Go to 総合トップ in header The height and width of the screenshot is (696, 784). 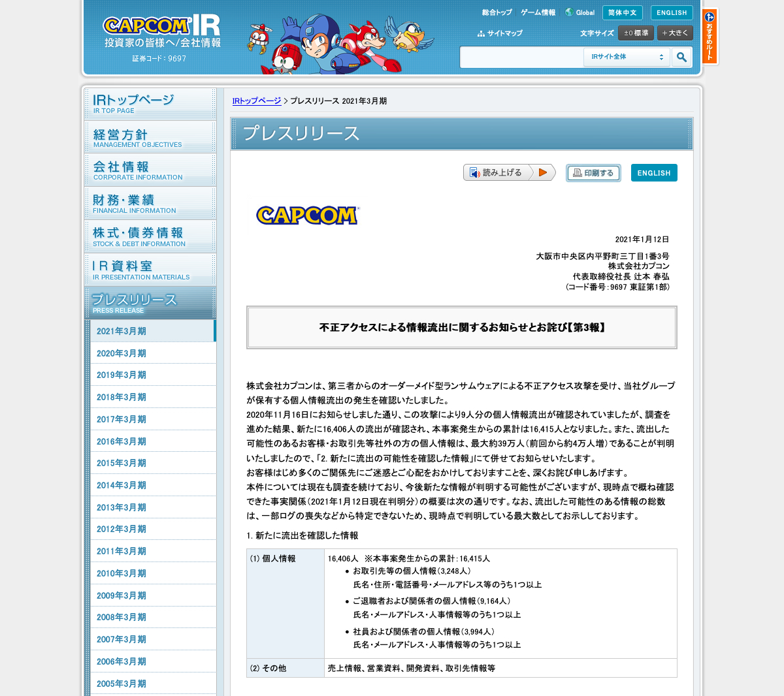pyautogui.click(x=497, y=12)
